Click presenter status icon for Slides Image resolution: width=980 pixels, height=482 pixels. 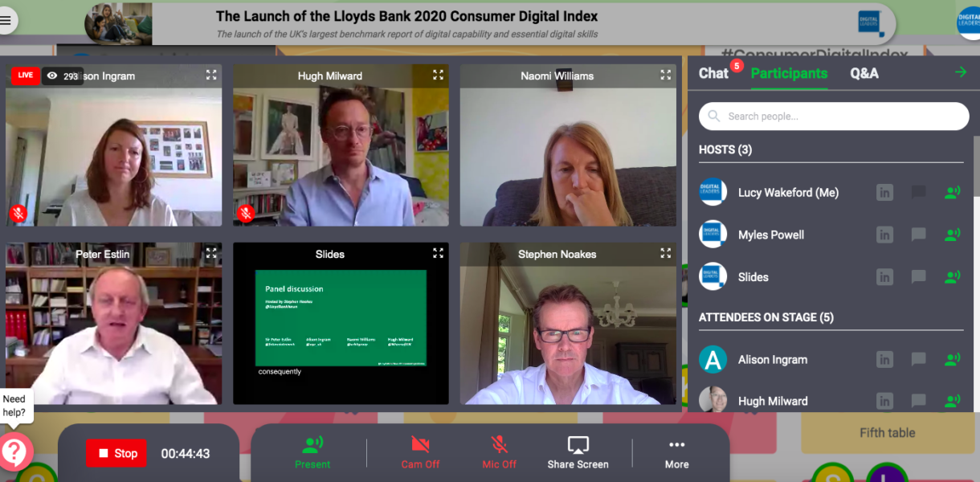pos(952,277)
